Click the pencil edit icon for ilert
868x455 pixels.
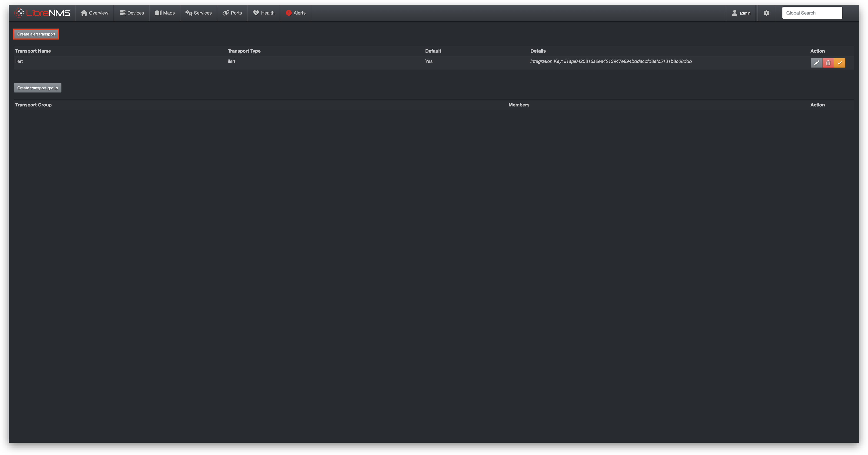pos(816,63)
